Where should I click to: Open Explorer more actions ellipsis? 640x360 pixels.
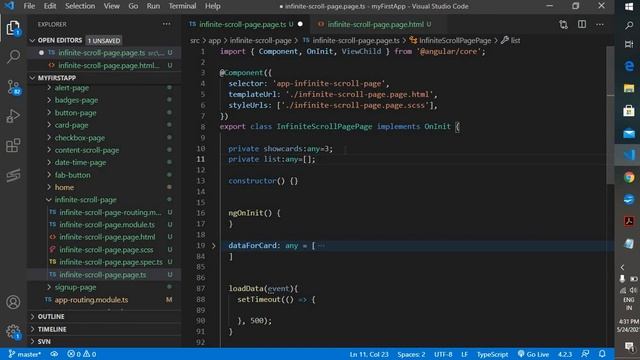167,24
